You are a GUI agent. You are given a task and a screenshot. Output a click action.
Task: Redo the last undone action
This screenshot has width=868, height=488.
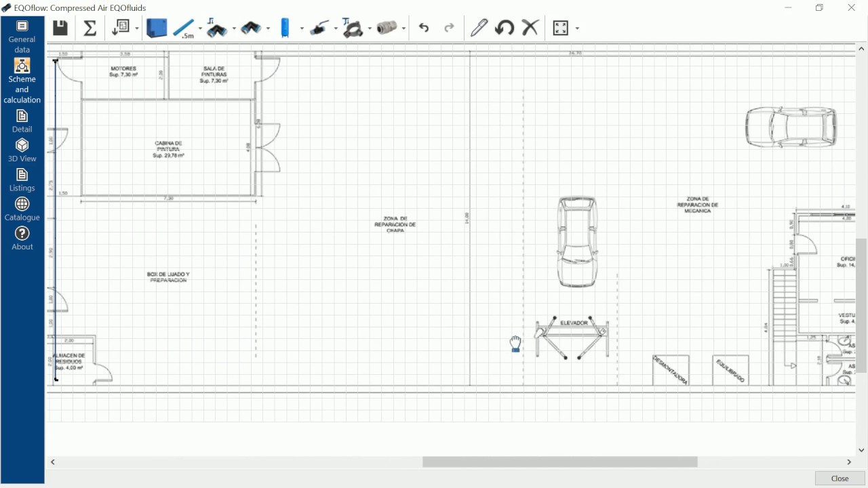coord(449,28)
